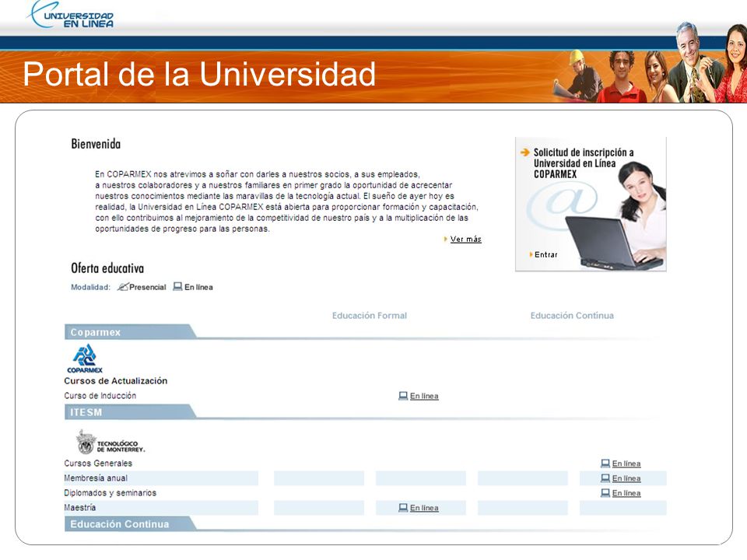Click 'Diplomados y seminarios' row label
Screen dimensions: 747x560
pyautogui.click(x=110, y=493)
